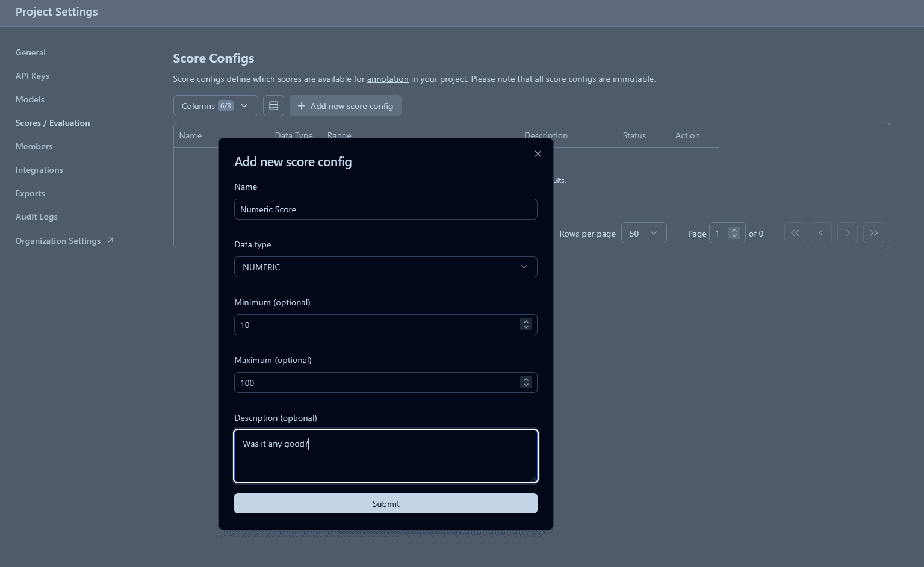The height and width of the screenshot is (567, 924).
Task: Click the row height table icon
Action: [x=273, y=105]
